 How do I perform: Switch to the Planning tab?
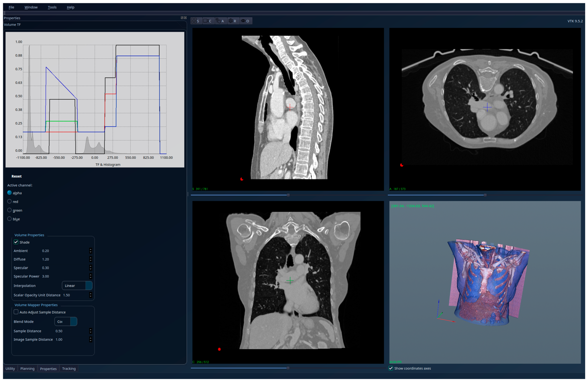click(x=27, y=368)
